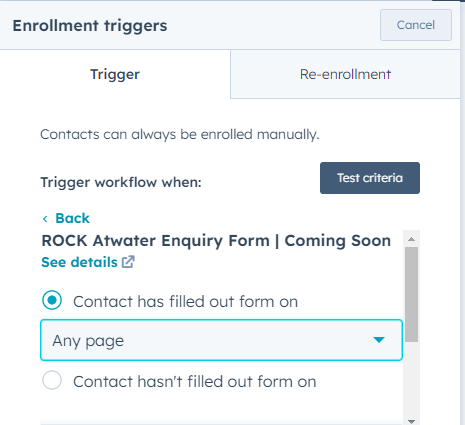Click the 'Contact has filled out form on' label text
465x425 pixels.
(x=185, y=302)
